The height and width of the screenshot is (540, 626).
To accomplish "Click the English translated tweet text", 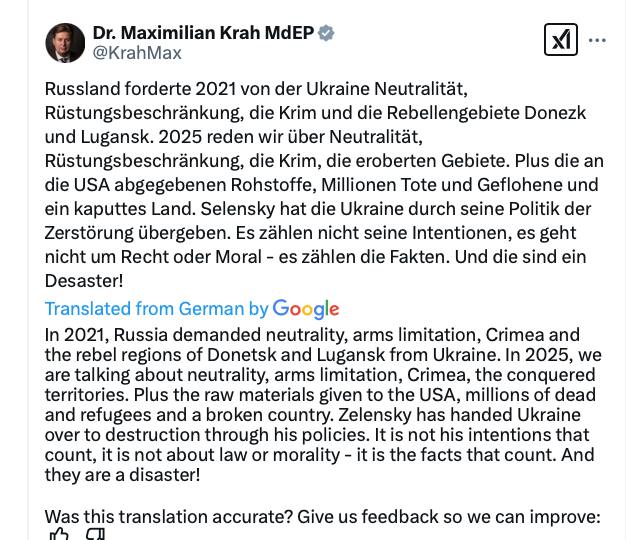I will [320, 404].
